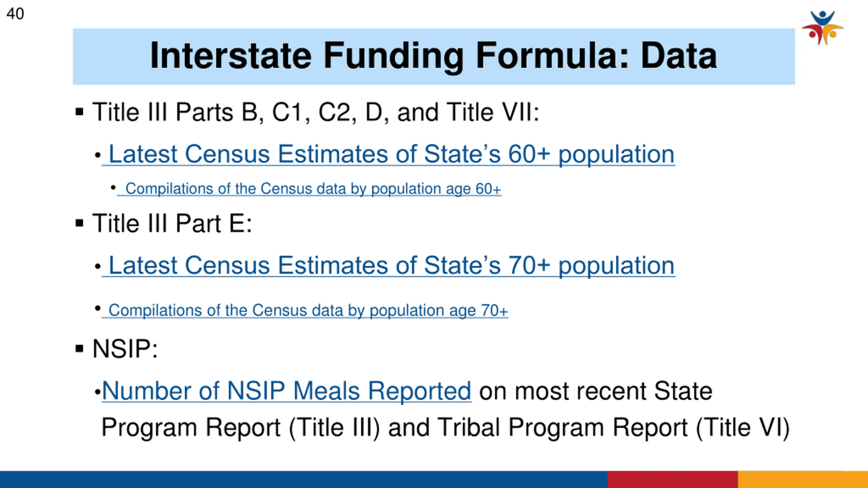Click the slide number 40
The image size is (868, 488).
point(15,14)
